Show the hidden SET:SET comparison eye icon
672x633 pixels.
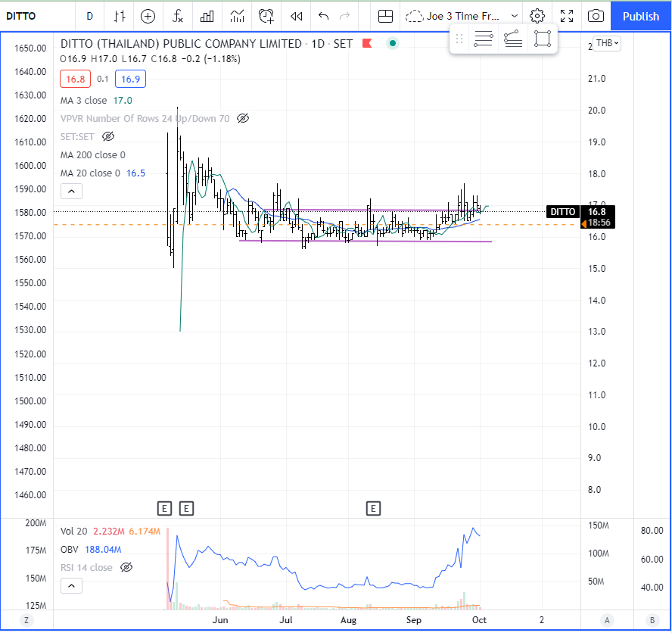(108, 136)
